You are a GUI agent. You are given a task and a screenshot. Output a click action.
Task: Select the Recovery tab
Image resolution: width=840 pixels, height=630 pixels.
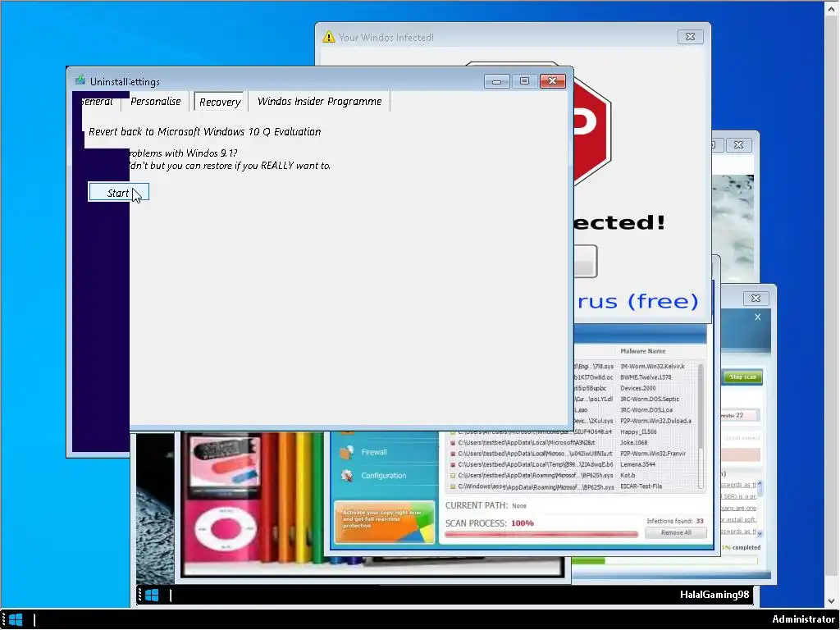220,102
